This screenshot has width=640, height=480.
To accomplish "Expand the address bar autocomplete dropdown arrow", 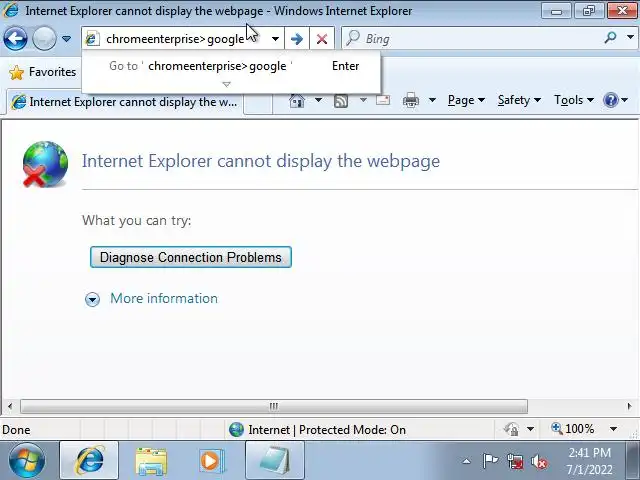I will 276,39.
